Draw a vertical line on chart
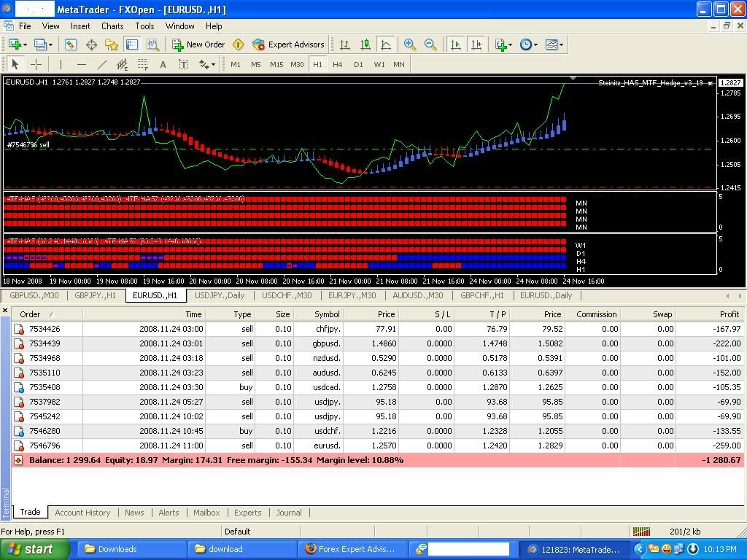The image size is (747, 560). click(61, 64)
